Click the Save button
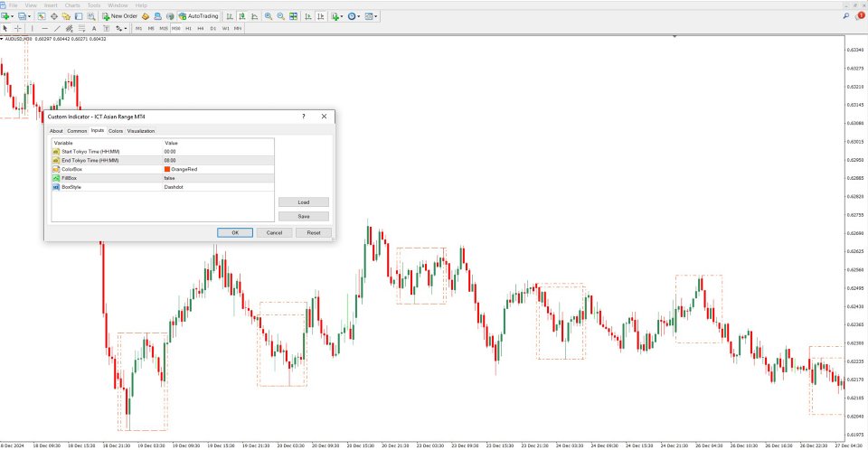868x450 pixels. pyautogui.click(x=304, y=217)
